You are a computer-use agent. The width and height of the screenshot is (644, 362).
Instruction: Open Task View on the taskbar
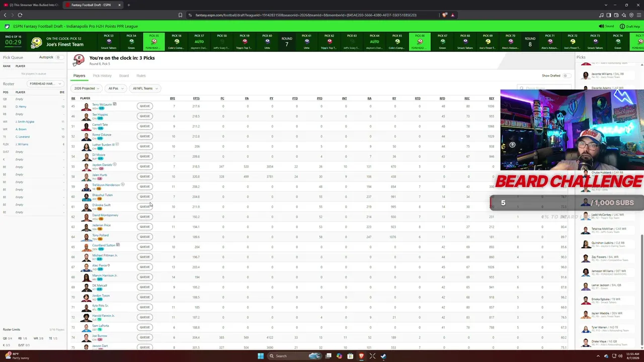(x=329, y=356)
